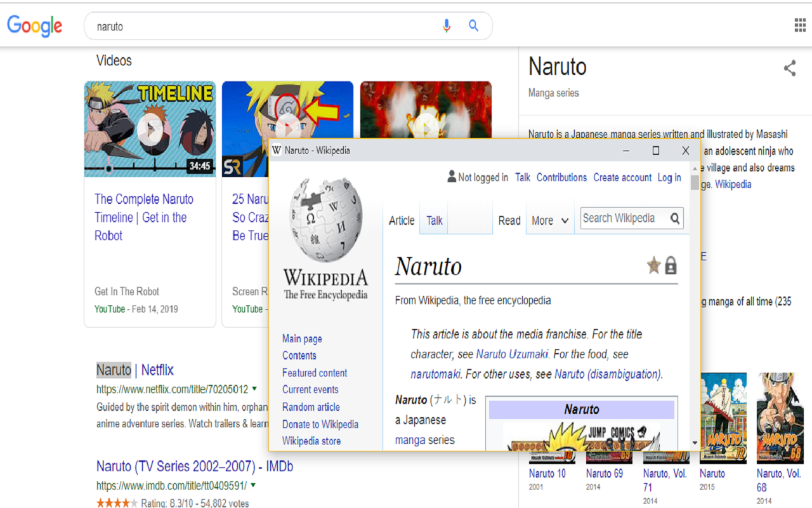Open the Naruto 72 book cover
The height and width of the screenshot is (508, 812).
[x=723, y=418]
